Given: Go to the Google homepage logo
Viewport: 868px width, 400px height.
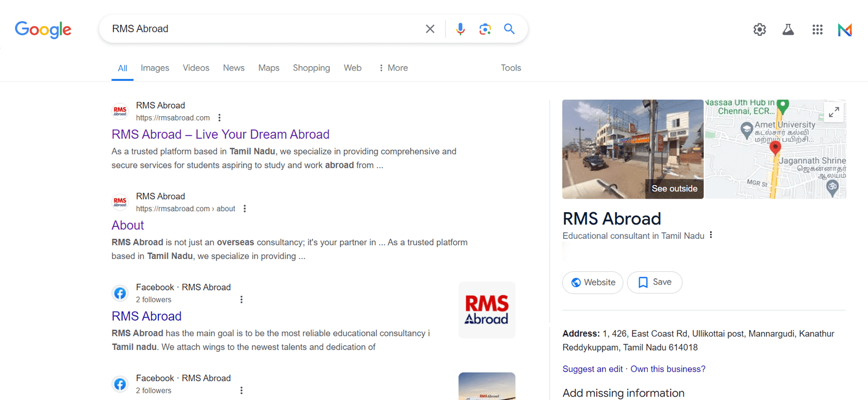Looking at the screenshot, I should pyautogui.click(x=43, y=29).
